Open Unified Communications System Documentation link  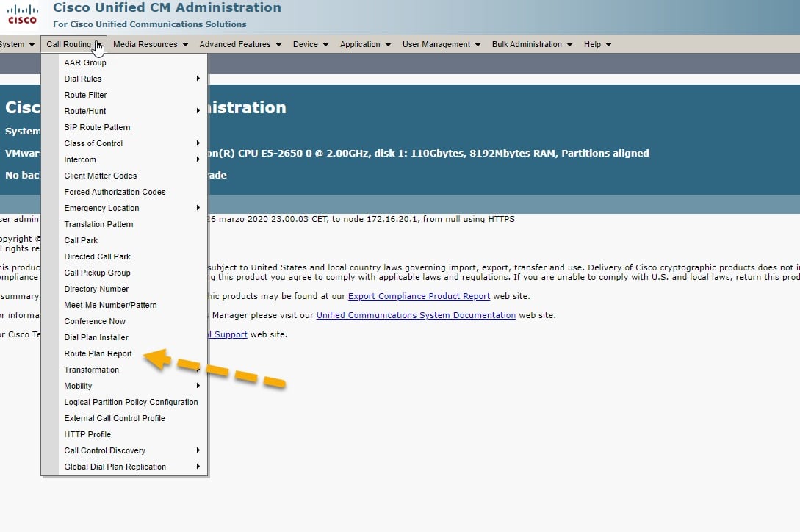coord(416,315)
